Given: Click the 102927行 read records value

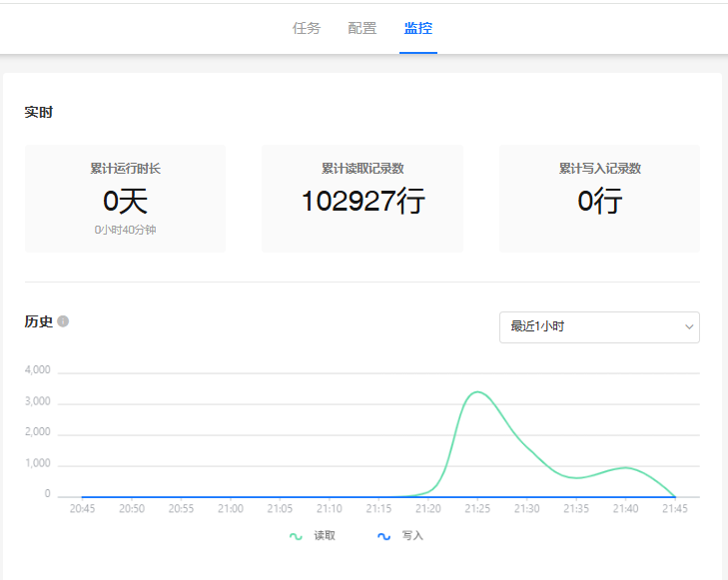Looking at the screenshot, I should (x=363, y=202).
